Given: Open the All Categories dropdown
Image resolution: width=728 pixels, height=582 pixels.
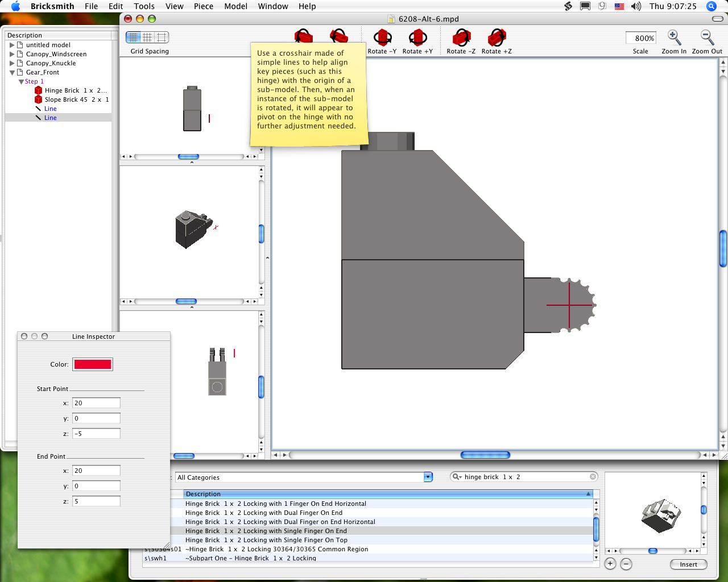Looking at the screenshot, I should pyautogui.click(x=428, y=477).
